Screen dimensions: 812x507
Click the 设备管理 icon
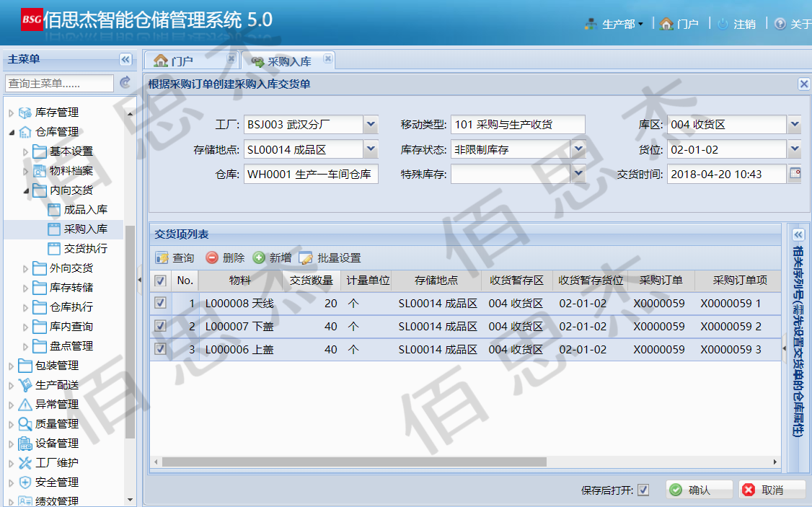tap(25, 444)
